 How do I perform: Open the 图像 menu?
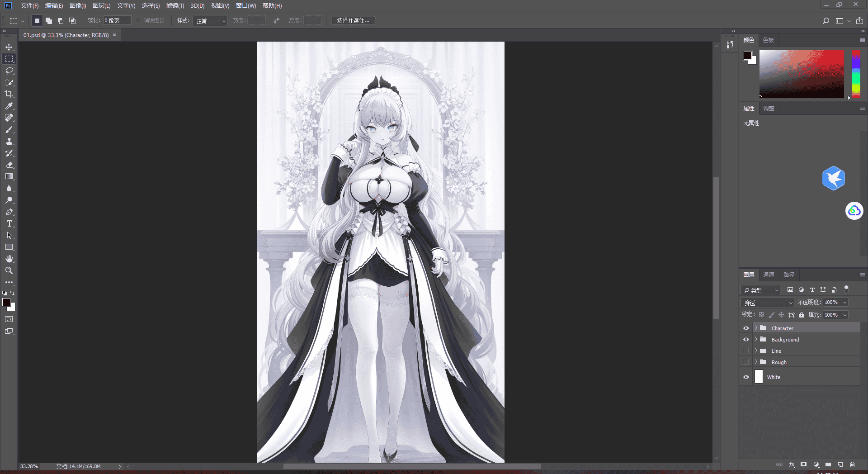[x=78, y=5]
